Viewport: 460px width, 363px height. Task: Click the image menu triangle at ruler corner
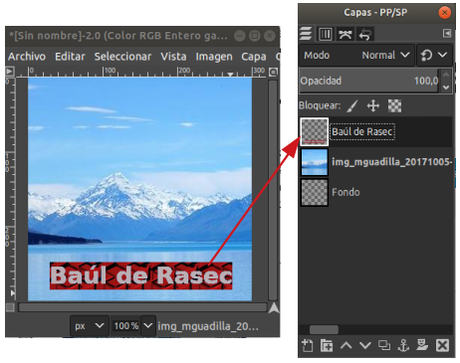[10, 71]
